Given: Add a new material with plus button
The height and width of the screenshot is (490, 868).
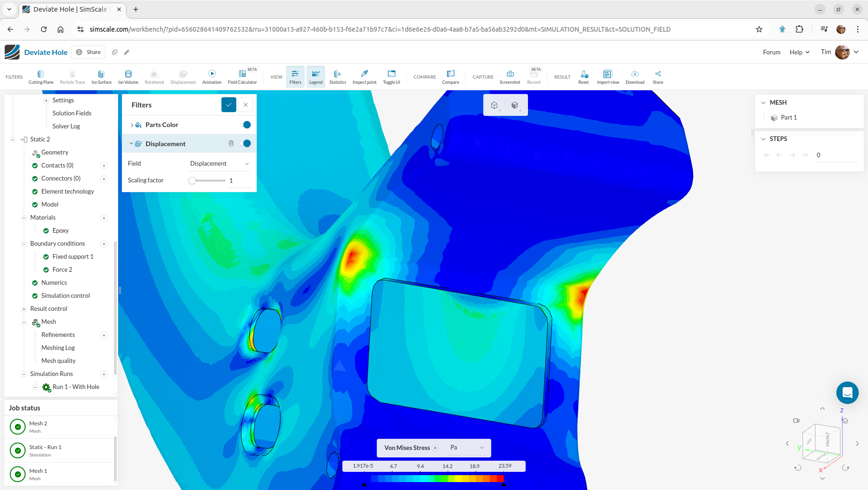Looking at the screenshot, I should click(104, 218).
